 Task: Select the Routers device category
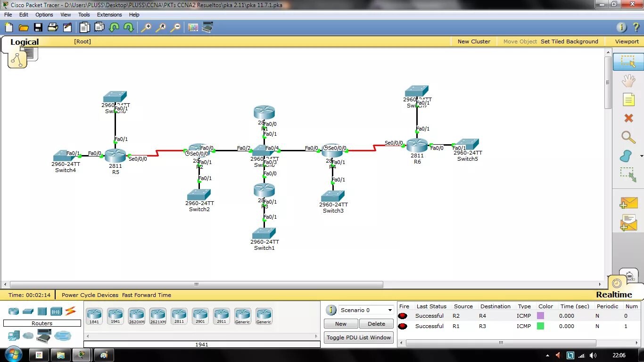point(14,311)
